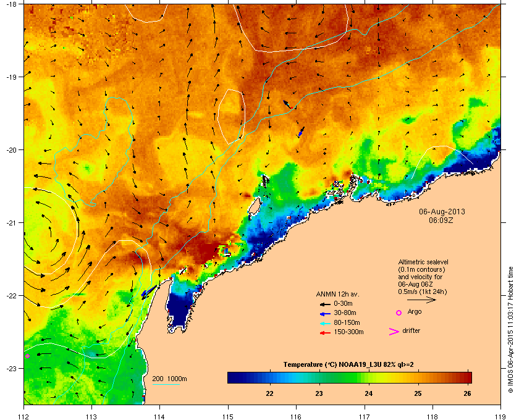519x420 pixels.
Task: Click the Temperature NOAA19_L3U colorbar title
Action: pos(348,365)
